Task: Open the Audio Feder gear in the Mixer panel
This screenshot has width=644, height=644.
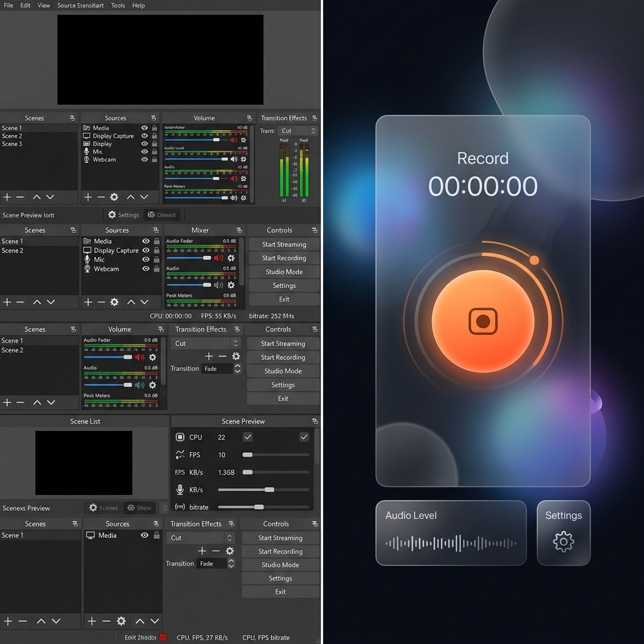Action: click(231, 258)
